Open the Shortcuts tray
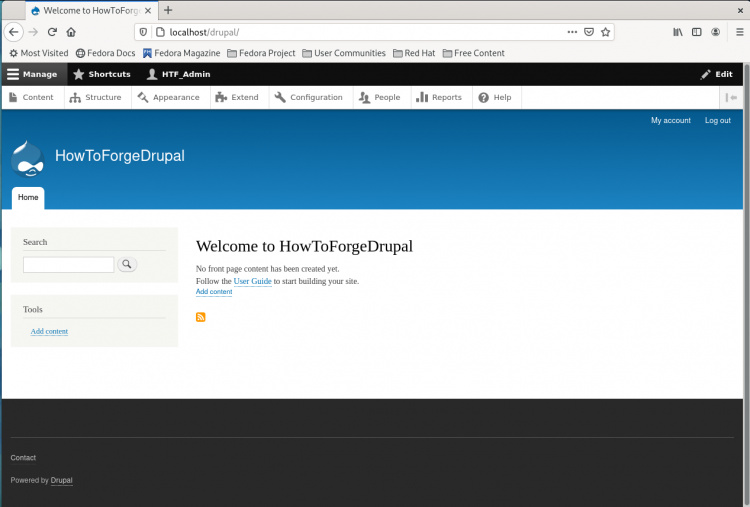750x507 pixels. (x=102, y=74)
